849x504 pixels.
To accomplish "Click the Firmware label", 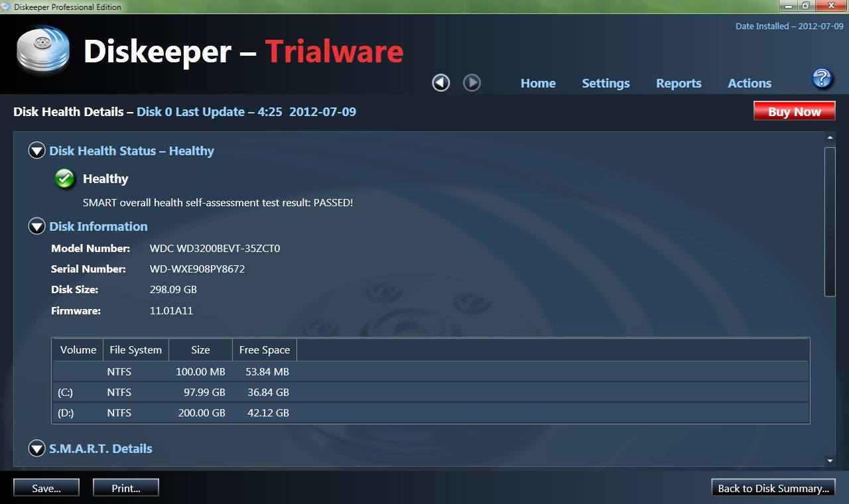I will click(76, 310).
